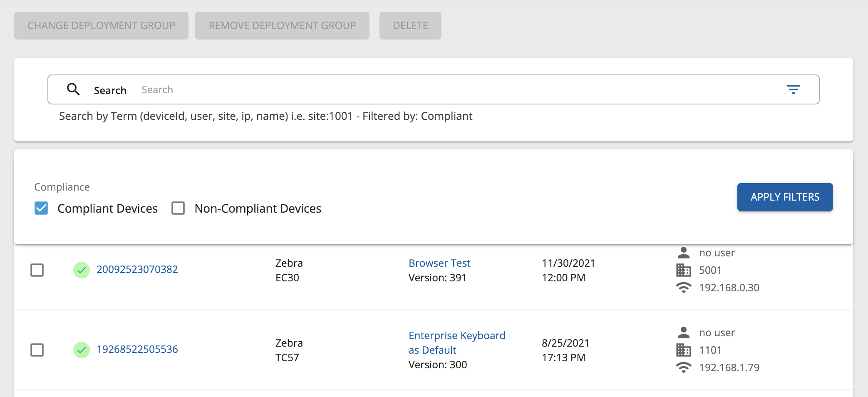
Task: Open the filter list icon in search bar
Action: 793,89
